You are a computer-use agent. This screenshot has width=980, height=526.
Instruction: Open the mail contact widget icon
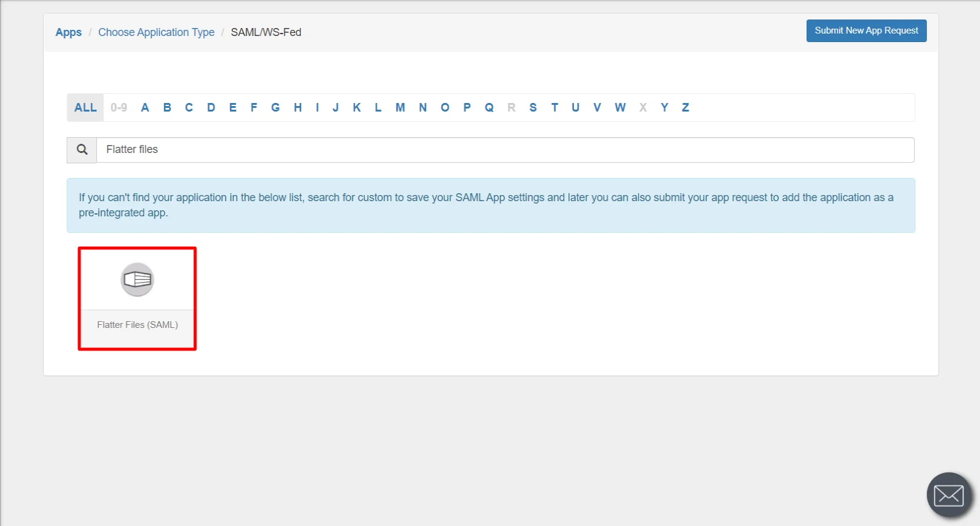pyautogui.click(x=949, y=495)
